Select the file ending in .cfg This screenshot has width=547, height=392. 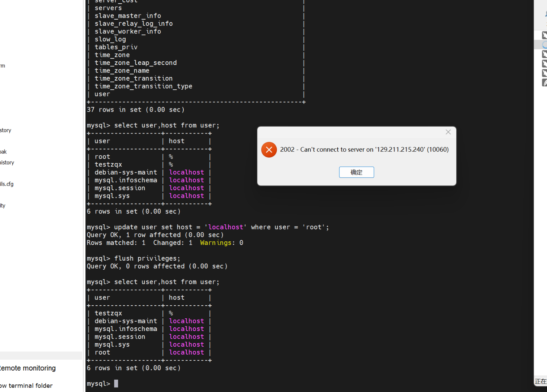tap(7, 184)
